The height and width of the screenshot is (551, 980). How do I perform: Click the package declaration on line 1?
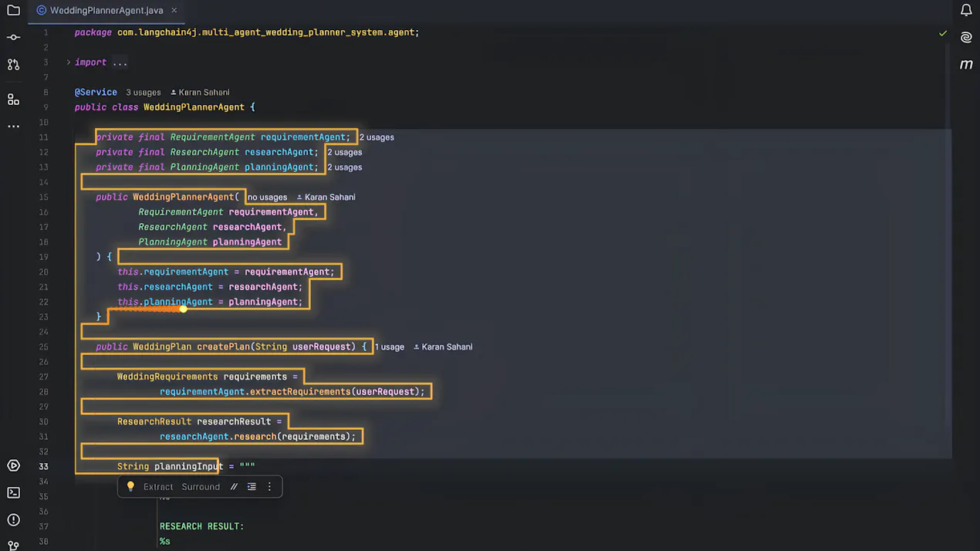coord(247,32)
